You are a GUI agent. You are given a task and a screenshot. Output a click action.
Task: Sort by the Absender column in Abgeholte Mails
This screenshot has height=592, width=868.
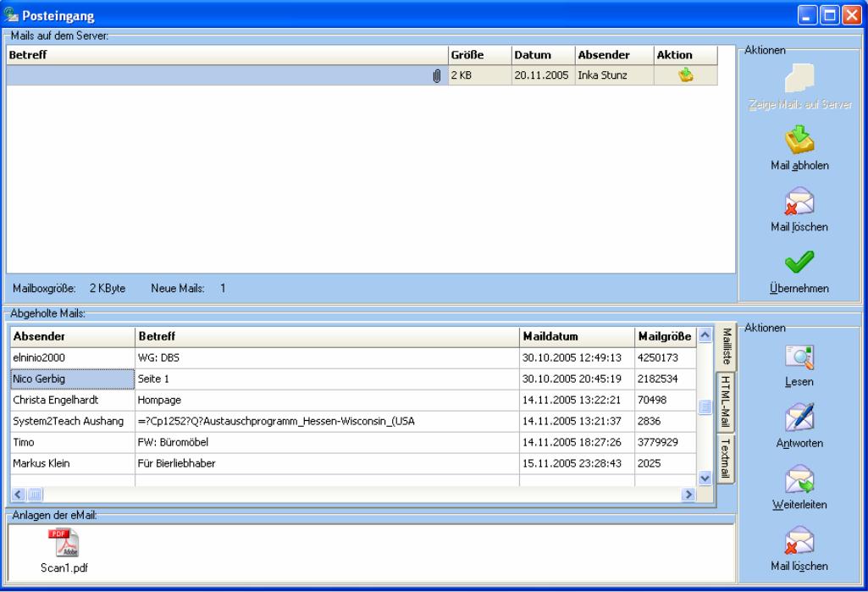(x=71, y=336)
